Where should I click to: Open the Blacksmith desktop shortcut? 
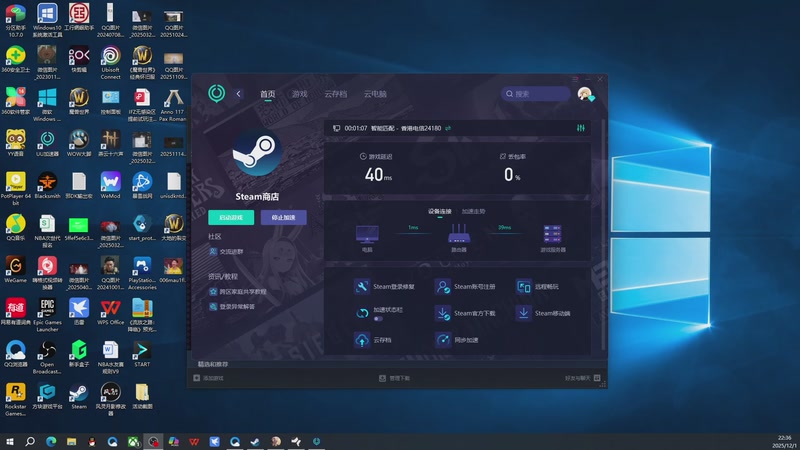coord(47,186)
